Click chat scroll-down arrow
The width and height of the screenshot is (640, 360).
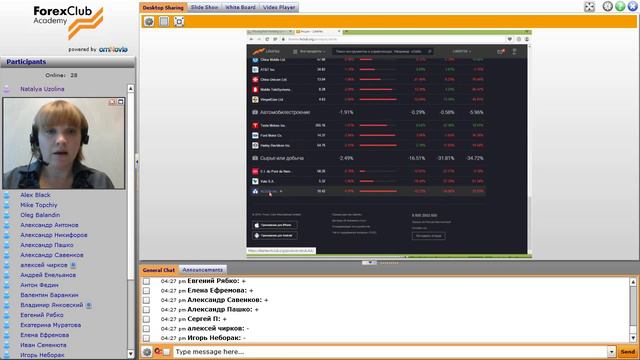tap(633, 338)
